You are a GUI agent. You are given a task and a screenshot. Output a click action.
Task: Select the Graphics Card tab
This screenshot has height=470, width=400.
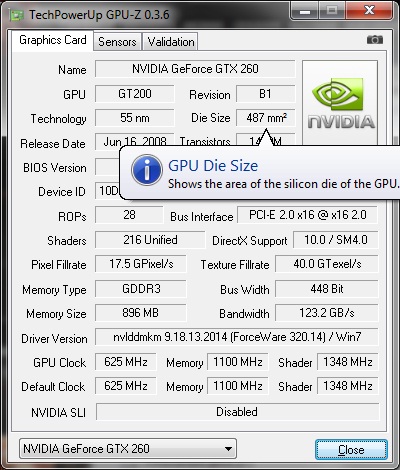click(x=53, y=40)
